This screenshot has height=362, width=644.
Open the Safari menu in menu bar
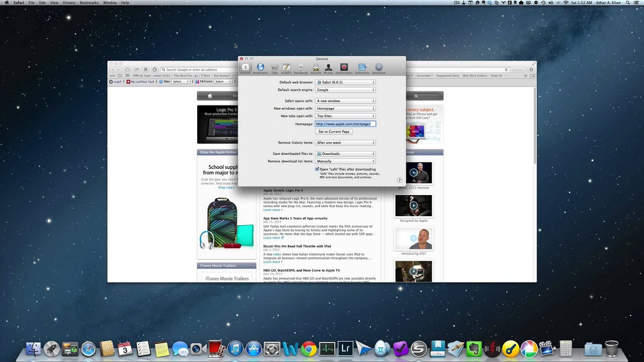click(x=19, y=3)
